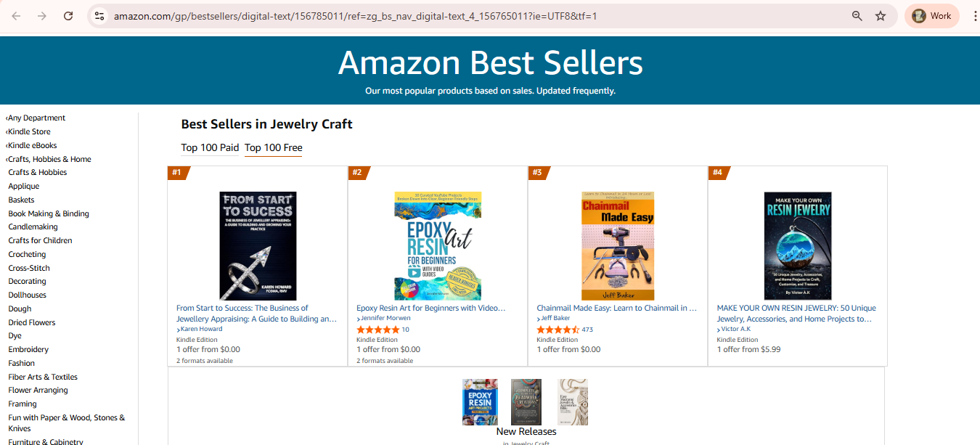Switch to Top 100 Free tab
Viewport: 980px width, 445px height.
click(x=273, y=148)
